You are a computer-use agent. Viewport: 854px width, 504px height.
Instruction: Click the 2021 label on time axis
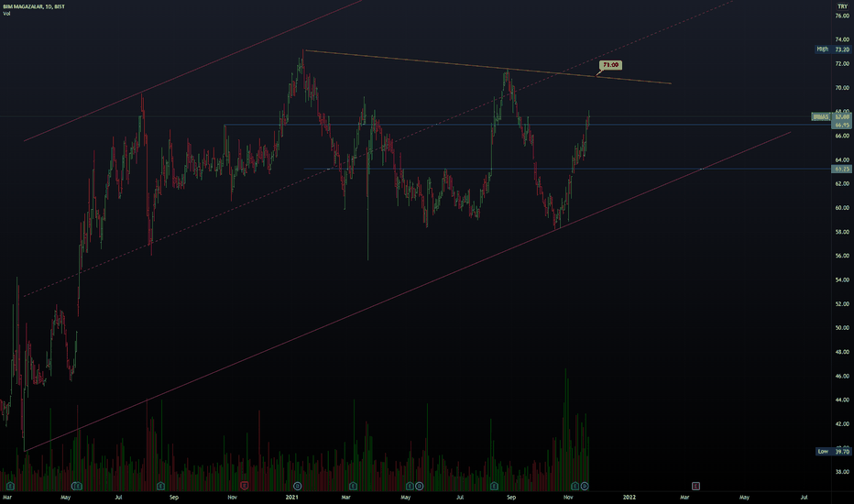point(292,497)
